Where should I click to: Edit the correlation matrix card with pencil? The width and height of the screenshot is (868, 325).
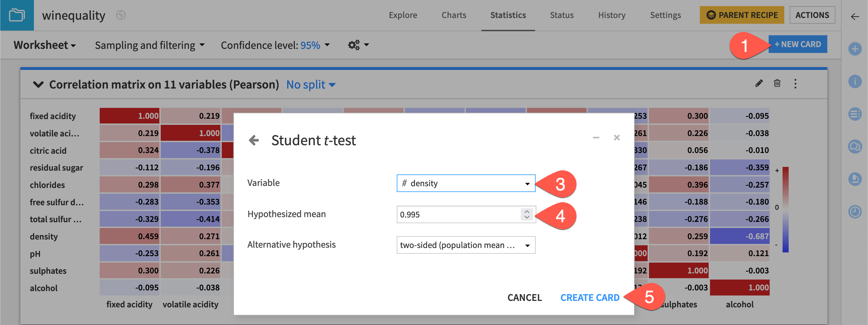[759, 83]
